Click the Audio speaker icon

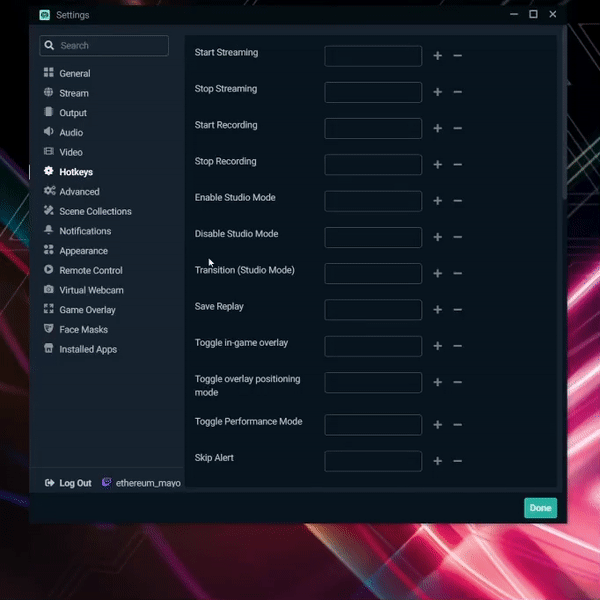49,132
